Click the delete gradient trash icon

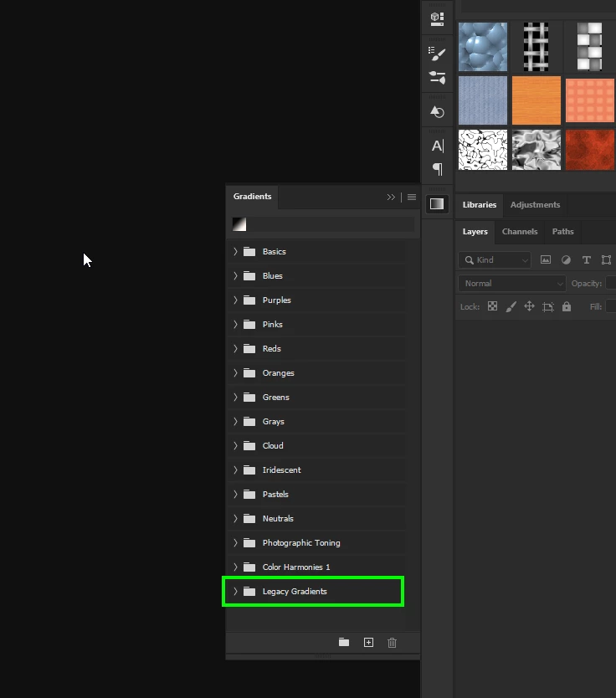pos(393,643)
